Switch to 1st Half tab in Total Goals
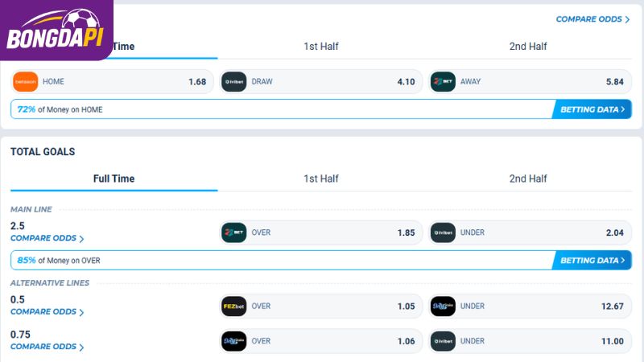644x362 pixels. [321, 179]
